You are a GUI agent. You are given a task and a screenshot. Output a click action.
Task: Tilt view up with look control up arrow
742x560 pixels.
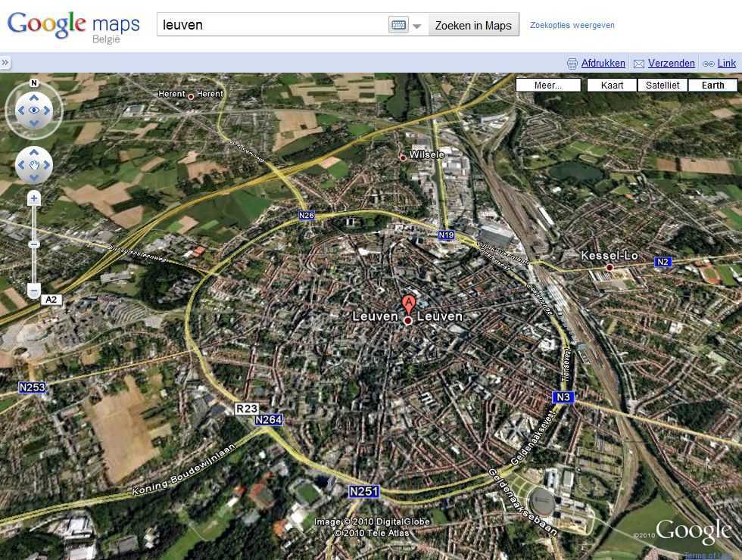click(33, 98)
